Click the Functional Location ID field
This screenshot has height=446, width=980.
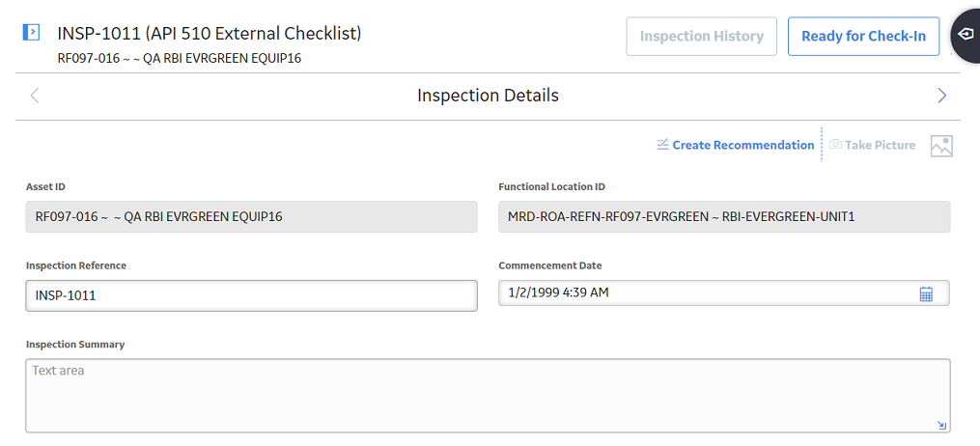724,217
